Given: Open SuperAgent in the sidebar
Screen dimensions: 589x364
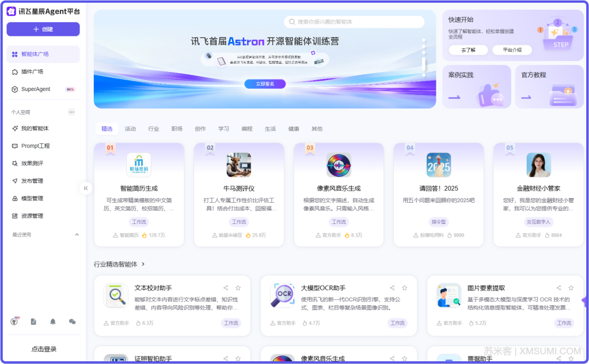Looking at the screenshot, I should pyautogui.click(x=43, y=89).
